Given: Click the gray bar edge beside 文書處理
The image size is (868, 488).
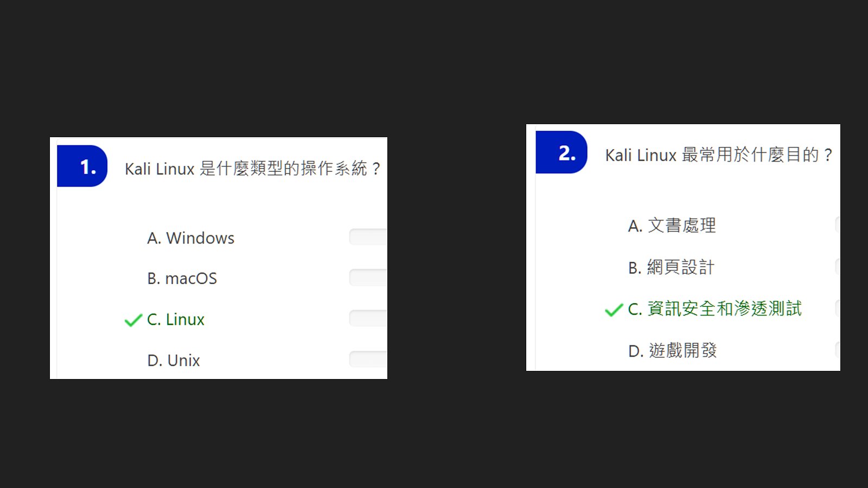Looking at the screenshot, I should (838, 224).
